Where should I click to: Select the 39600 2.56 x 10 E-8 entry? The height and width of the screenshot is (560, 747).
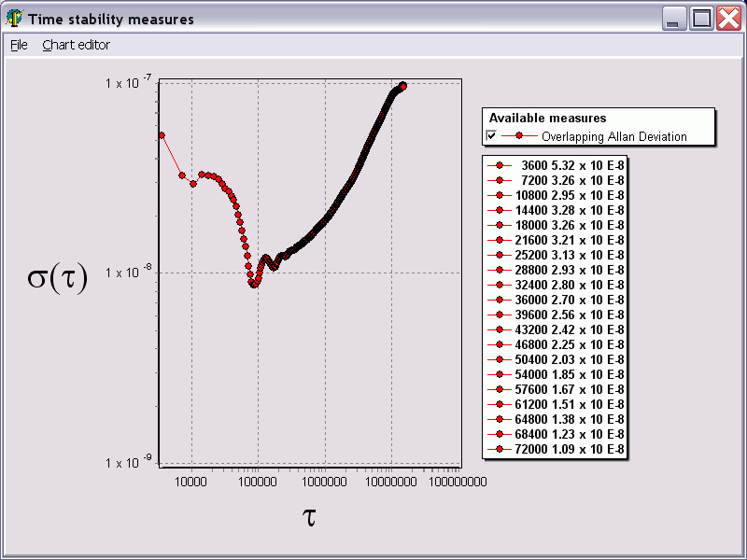[556, 315]
